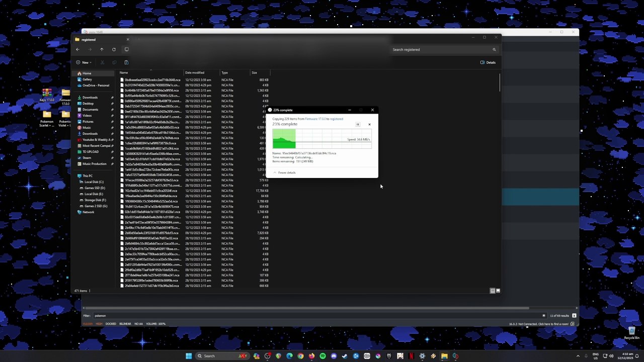The width and height of the screenshot is (644, 362).
Task: Toggle the Details pane button
Action: [x=488, y=62]
